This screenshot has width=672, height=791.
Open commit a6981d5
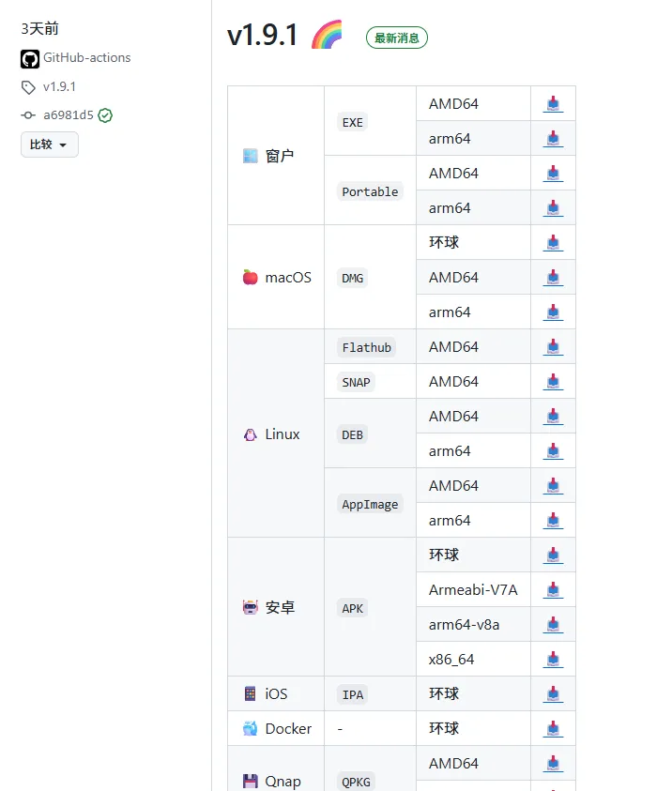click(68, 115)
